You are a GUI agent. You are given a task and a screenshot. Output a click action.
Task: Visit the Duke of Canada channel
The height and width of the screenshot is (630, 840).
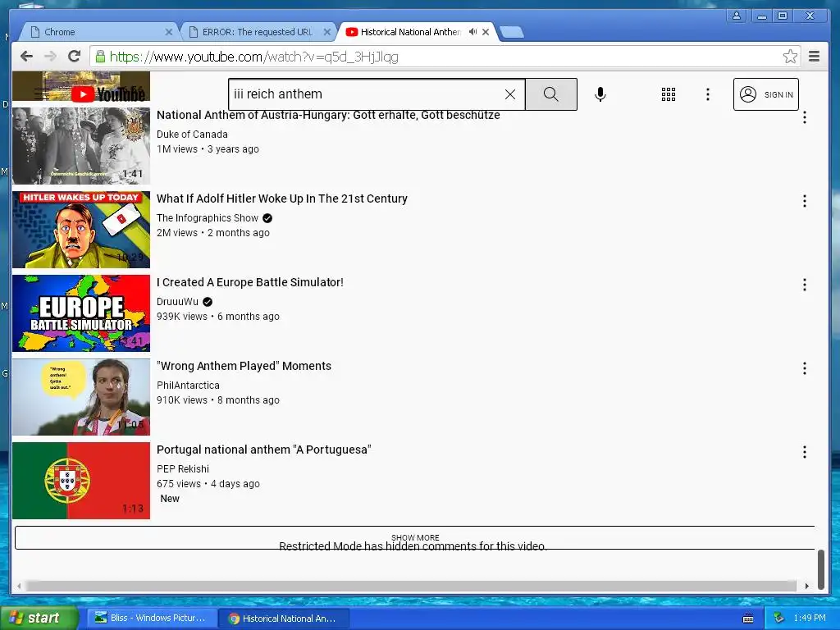[192, 135]
